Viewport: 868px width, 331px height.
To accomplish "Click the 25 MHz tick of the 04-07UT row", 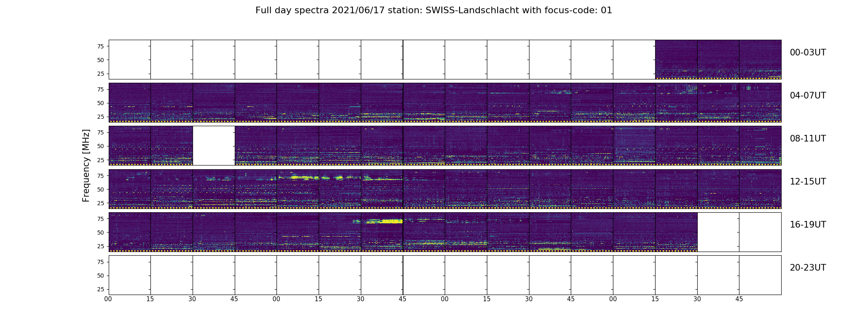I will coord(100,117).
